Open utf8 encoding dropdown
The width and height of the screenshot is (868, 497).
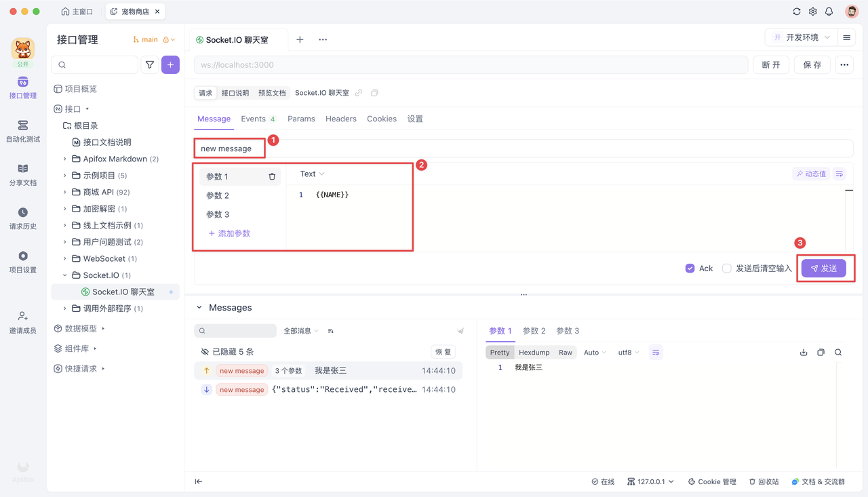[629, 353]
